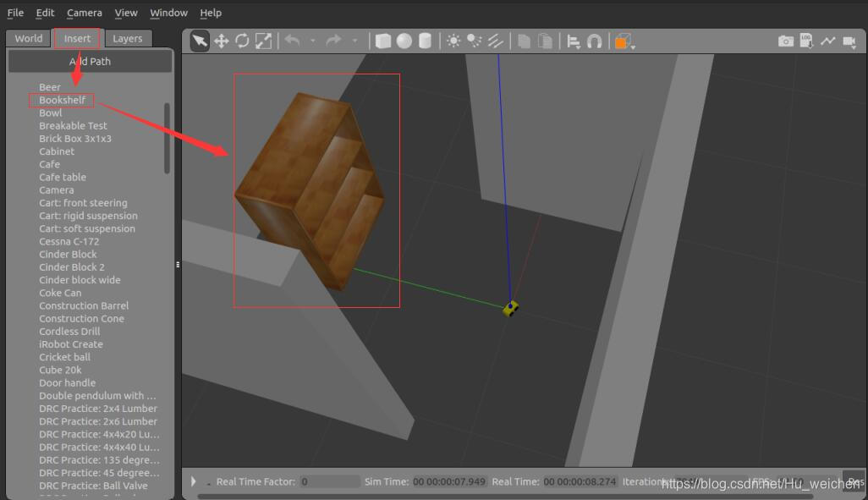The image size is (868, 500).
Task: Click the bookshelf object in scene
Action: coord(310,190)
